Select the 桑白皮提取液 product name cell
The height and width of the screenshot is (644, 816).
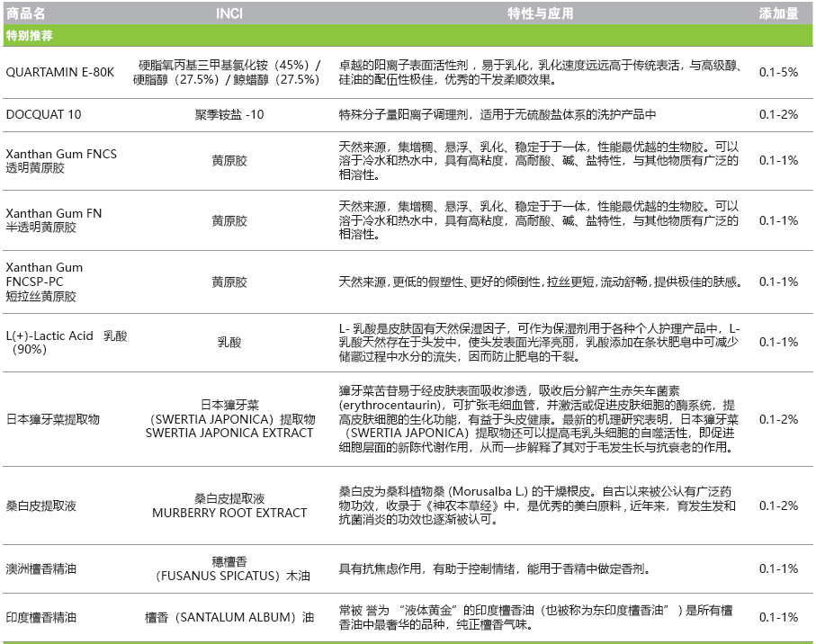click(41, 505)
